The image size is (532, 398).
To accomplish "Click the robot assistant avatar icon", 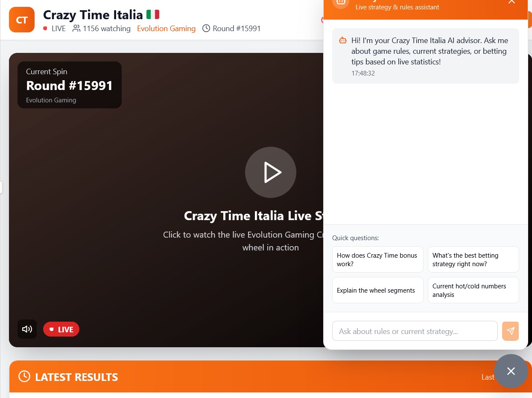I will (340, 3).
